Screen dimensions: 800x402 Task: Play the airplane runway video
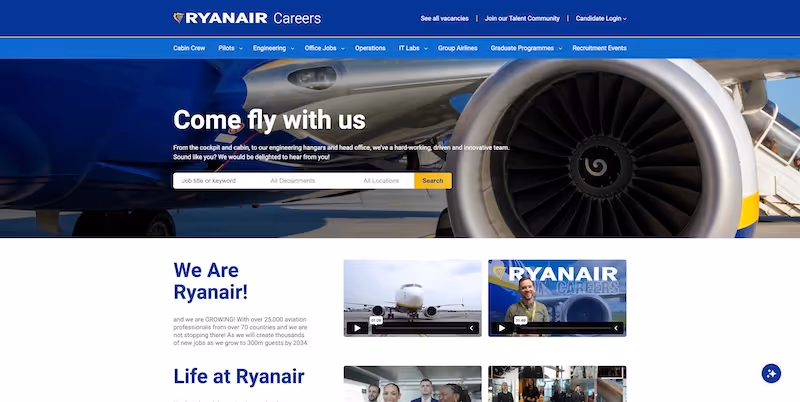coord(357,328)
